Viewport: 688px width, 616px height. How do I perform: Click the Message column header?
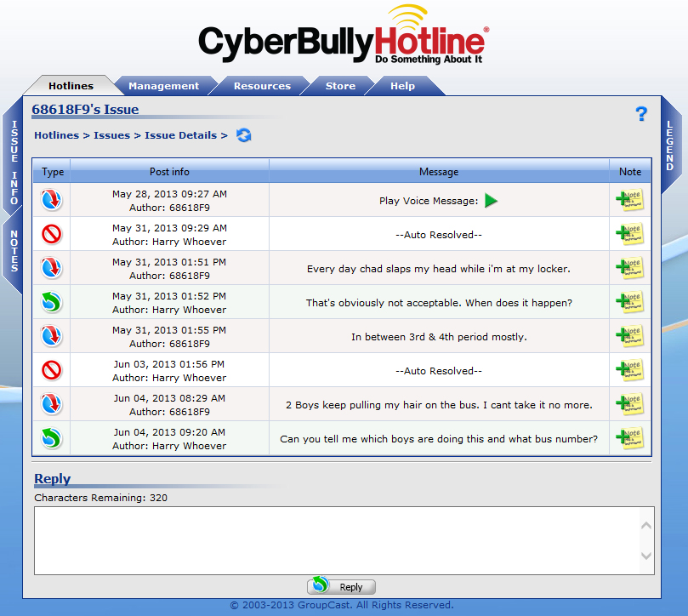(439, 172)
